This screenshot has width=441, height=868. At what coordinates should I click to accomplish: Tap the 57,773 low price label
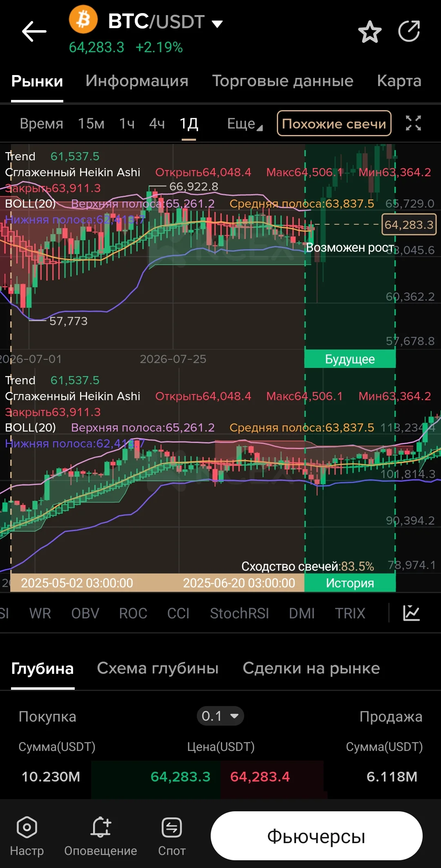coord(69,321)
